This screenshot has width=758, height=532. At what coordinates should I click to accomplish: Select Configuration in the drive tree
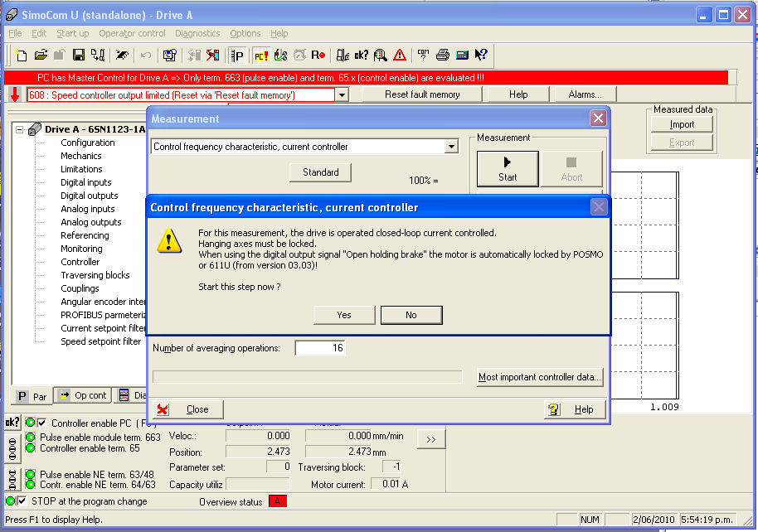88,143
